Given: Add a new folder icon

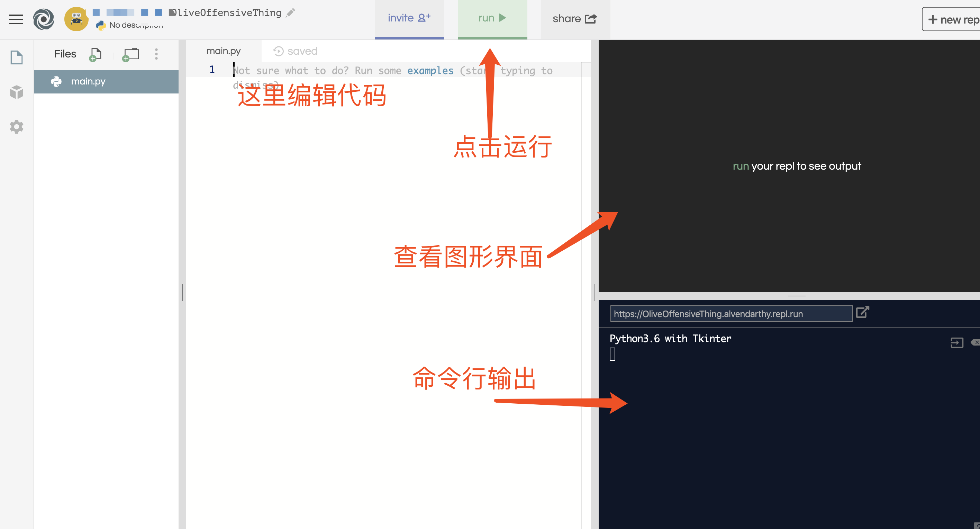Looking at the screenshot, I should [x=130, y=54].
